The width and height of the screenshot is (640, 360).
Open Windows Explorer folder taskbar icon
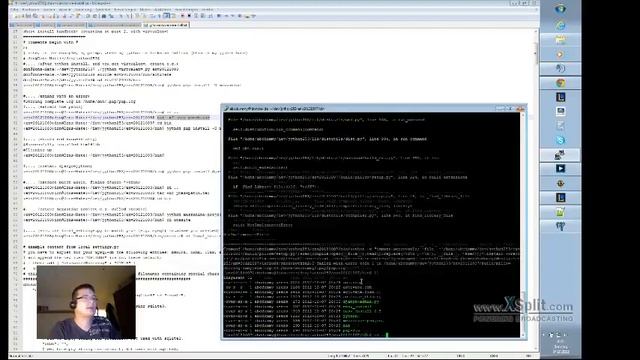click(560, 40)
